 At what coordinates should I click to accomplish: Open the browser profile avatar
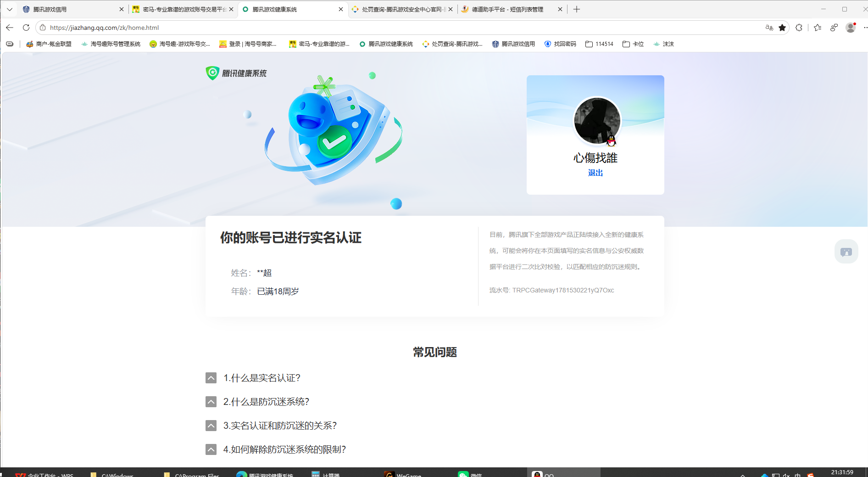(851, 28)
